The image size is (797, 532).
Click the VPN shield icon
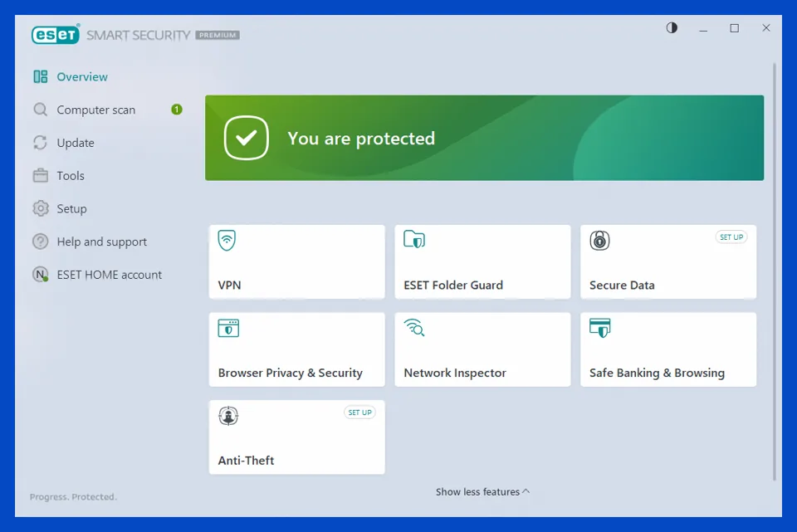(227, 241)
